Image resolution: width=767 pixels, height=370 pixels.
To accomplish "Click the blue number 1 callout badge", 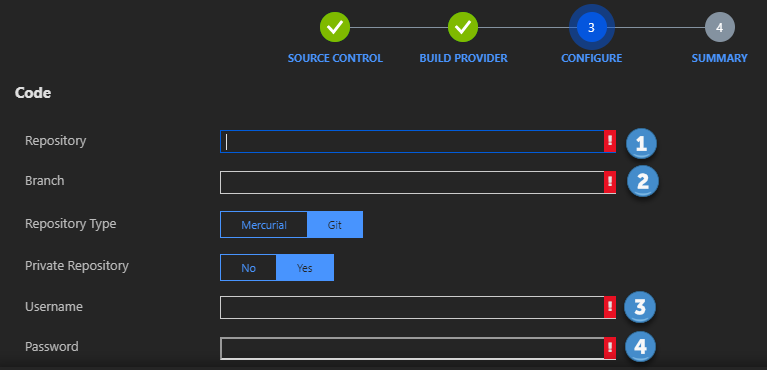I will (641, 143).
